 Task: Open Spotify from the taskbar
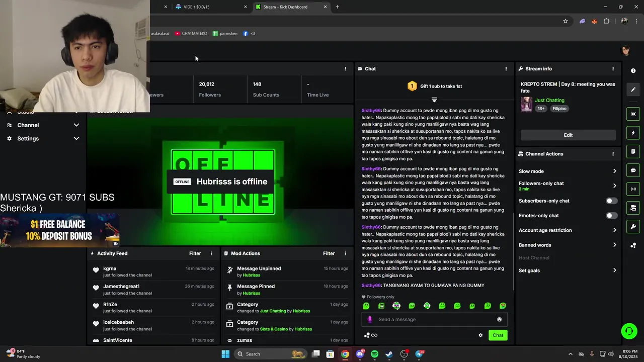[x=374, y=354]
